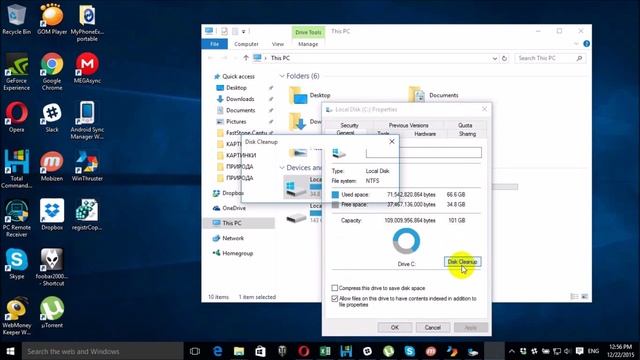Image resolution: width=640 pixels, height=360 pixels.
Task: Close the Disk Cleanup dialog
Action: [x=392, y=142]
